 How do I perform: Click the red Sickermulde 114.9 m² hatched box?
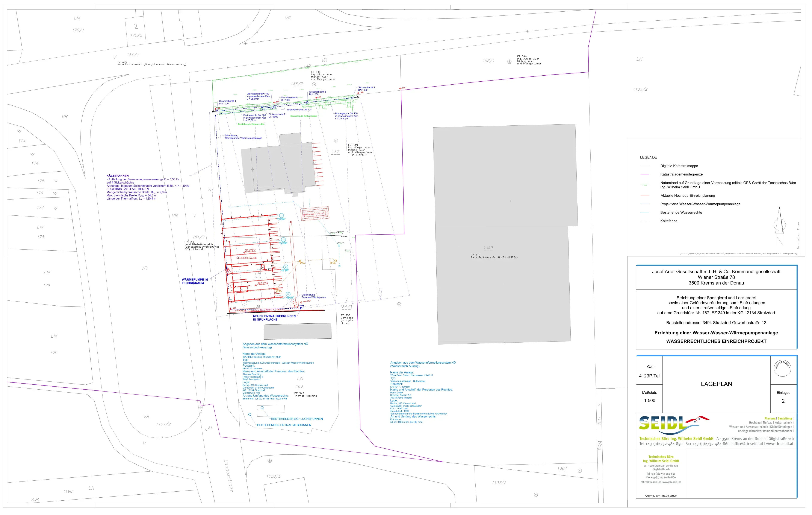314,214
